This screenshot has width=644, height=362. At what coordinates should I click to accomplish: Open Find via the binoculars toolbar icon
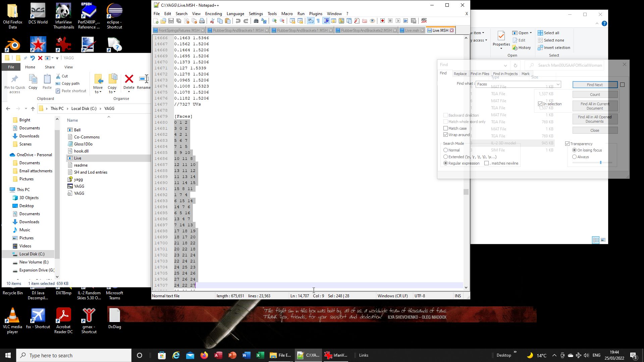(x=256, y=21)
